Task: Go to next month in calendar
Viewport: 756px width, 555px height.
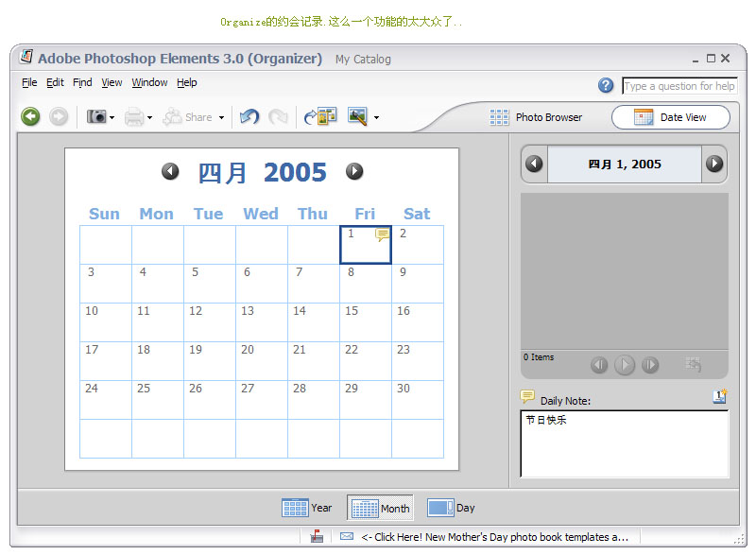Action: click(x=354, y=171)
